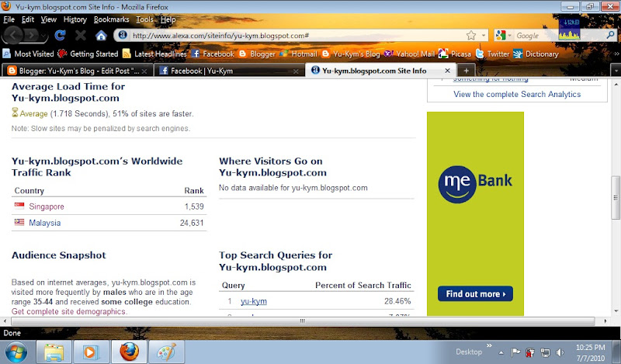This screenshot has height=364, width=621.
Task: Go forward with the Forward arrow button
Action: [32, 36]
